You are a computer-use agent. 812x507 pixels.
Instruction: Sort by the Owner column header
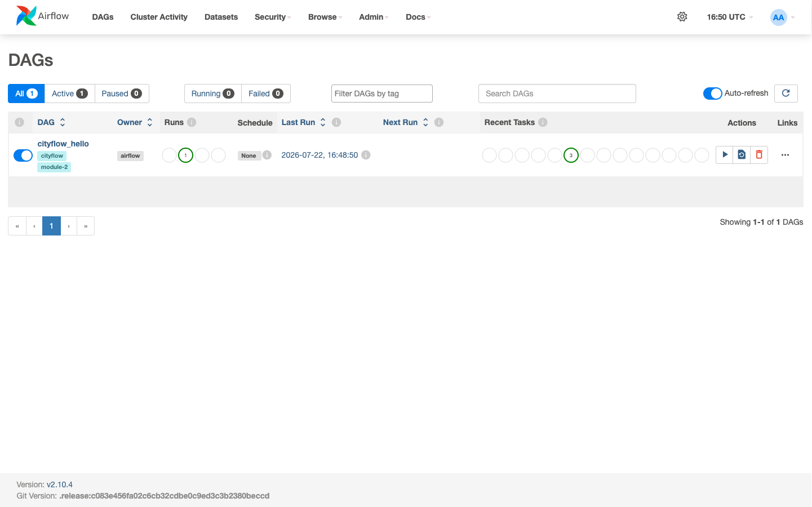pos(135,122)
